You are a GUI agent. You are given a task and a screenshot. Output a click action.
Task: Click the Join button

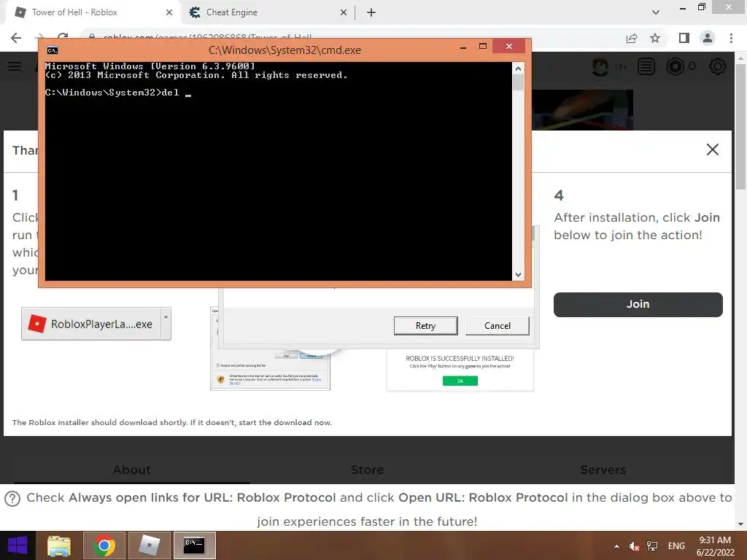(x=638, y=304)
